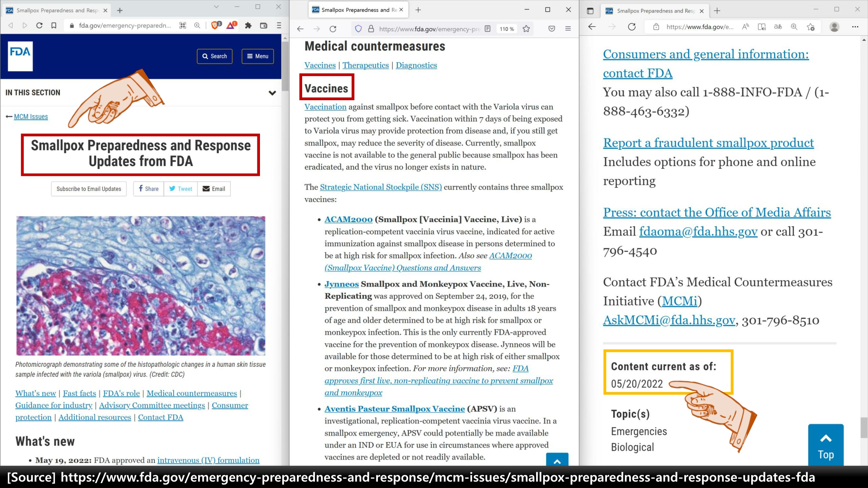
Task: Click the zoom magnifier icon in Brave address bar
Action: pyautogui.click(x=197, y=25)
